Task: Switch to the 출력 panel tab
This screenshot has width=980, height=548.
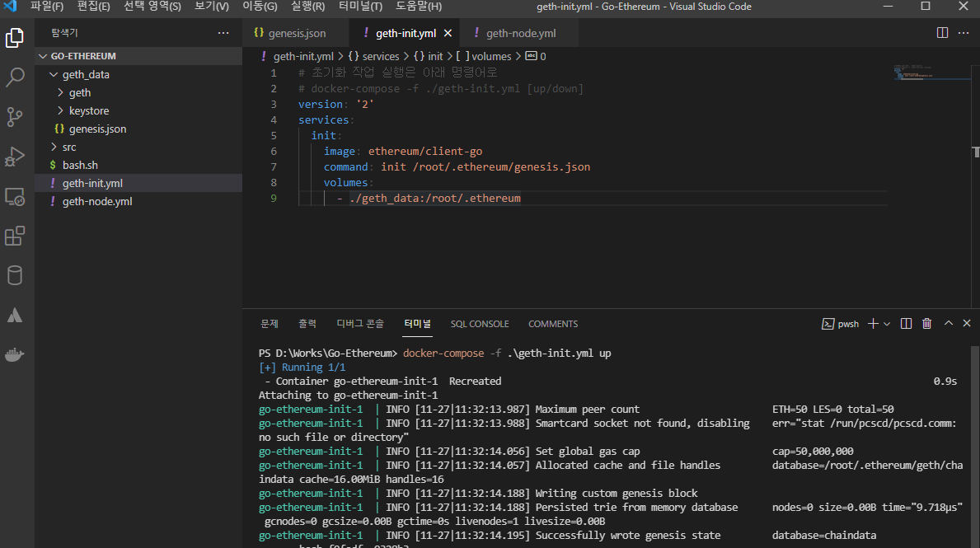Action: pyautogui.click(x=307, y=324)
